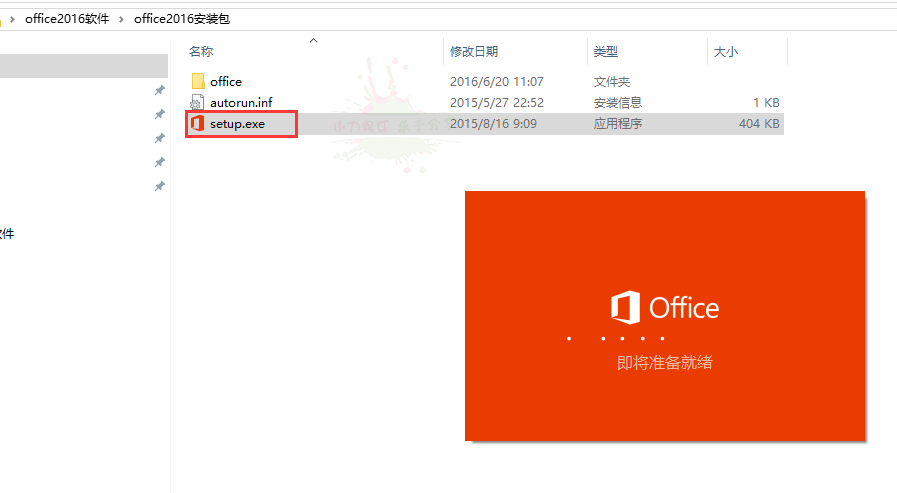Sort files by the 修改日期 column header

[474, 51]
